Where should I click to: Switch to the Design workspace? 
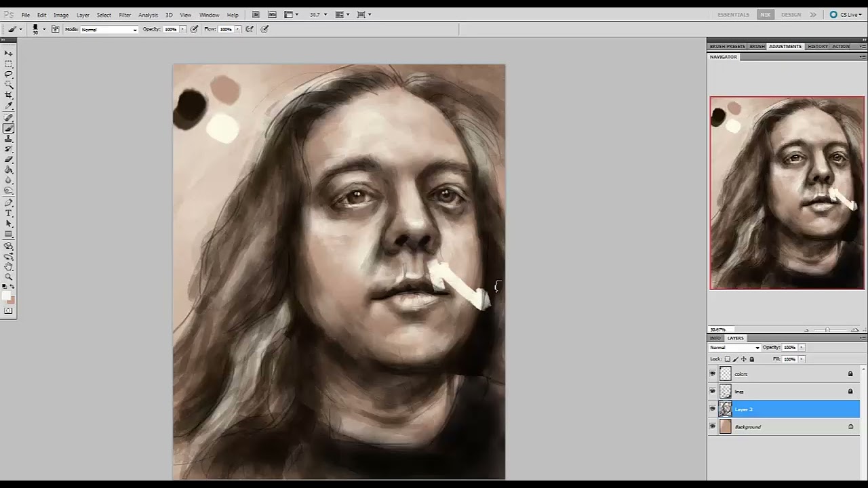point(791,14)
